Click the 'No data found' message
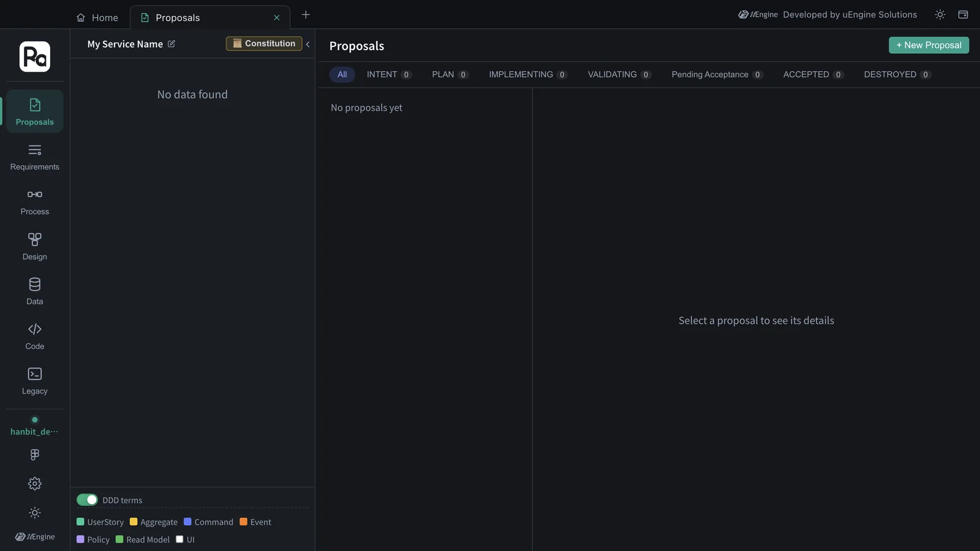980x551 pixels. [192, 94]
